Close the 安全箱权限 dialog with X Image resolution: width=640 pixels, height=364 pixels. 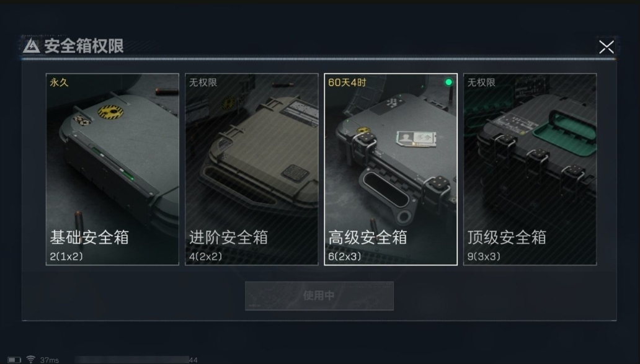point(606,47)
